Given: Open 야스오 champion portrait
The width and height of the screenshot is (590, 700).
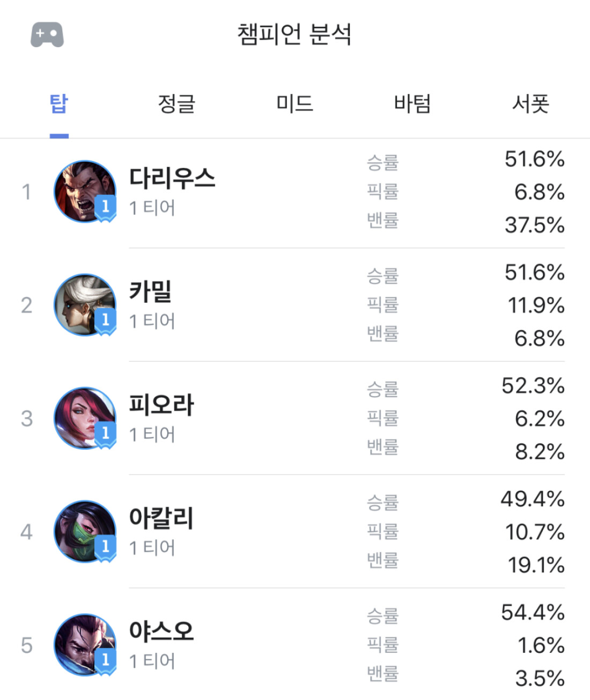Looking at the screenshot, I should pos(85,645).
